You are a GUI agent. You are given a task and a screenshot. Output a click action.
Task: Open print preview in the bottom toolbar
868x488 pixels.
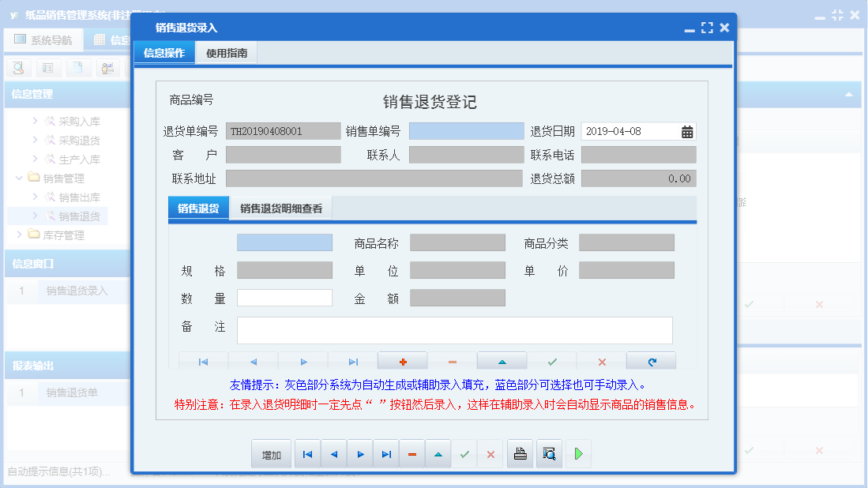549,453
